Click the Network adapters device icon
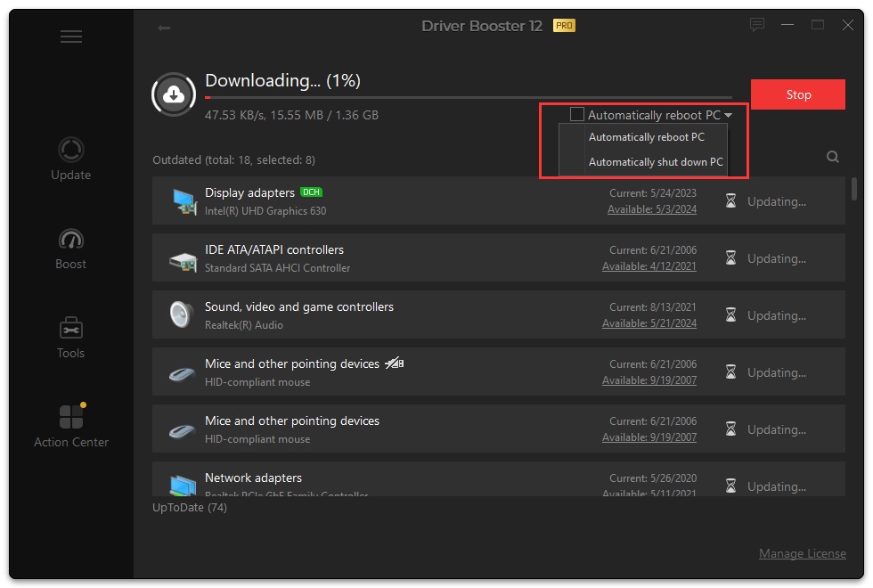873x588 pixels. tap(183, 486)
